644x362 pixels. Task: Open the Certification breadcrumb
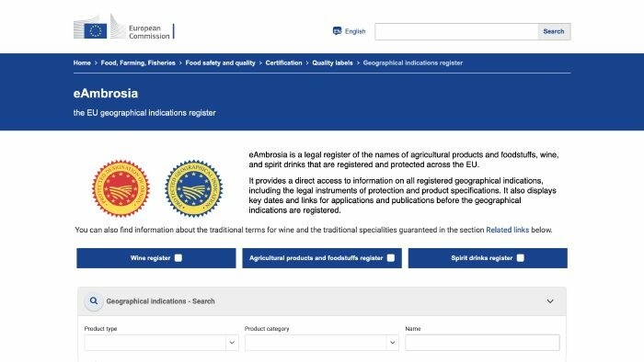283,62
